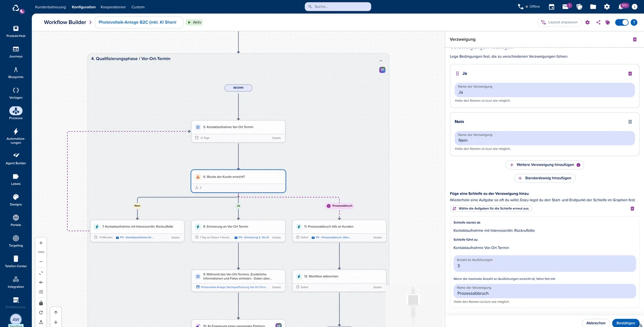This screenshot has height=327, width=644.
Task: Click the Abbrechen button
Action: pyautogui.click(x=596, y=323)
